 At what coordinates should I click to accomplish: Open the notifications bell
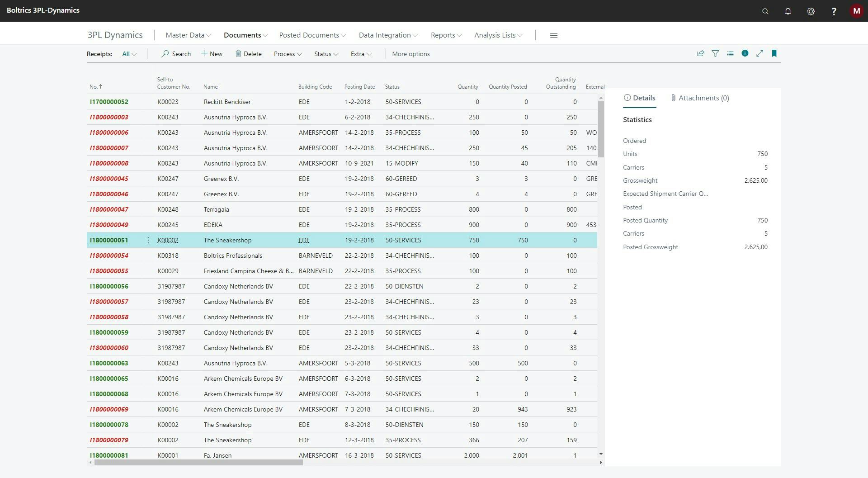coord(788,11)
